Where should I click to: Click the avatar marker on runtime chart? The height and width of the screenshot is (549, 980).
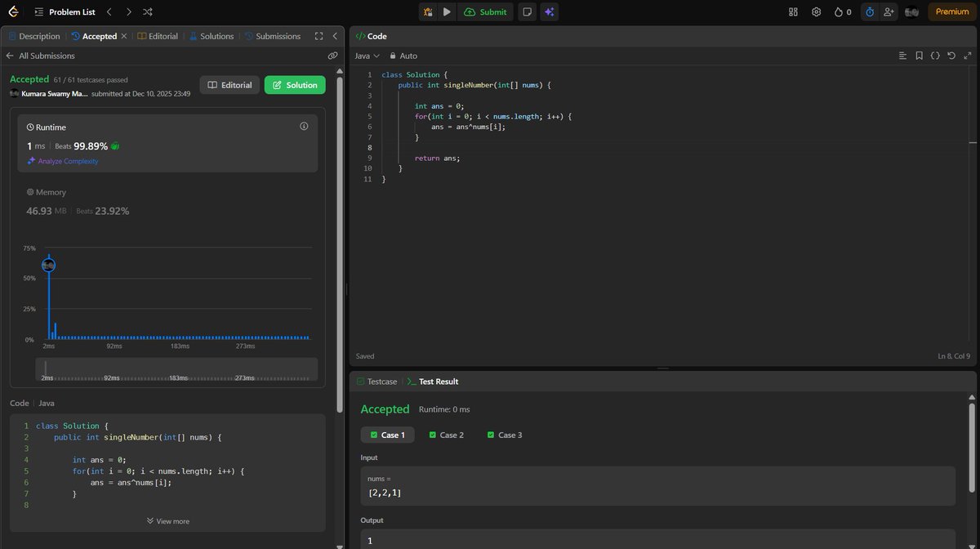tap(48, 265)
